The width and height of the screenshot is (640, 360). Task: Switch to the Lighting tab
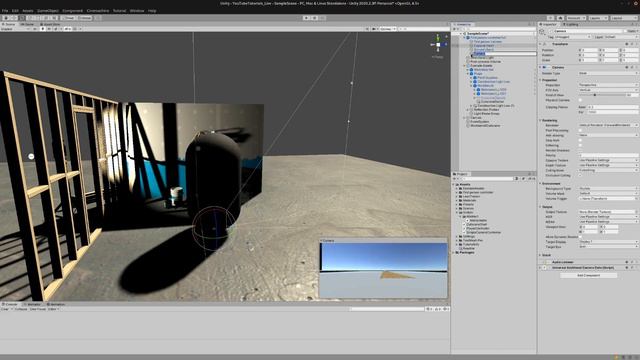[572, 24]
